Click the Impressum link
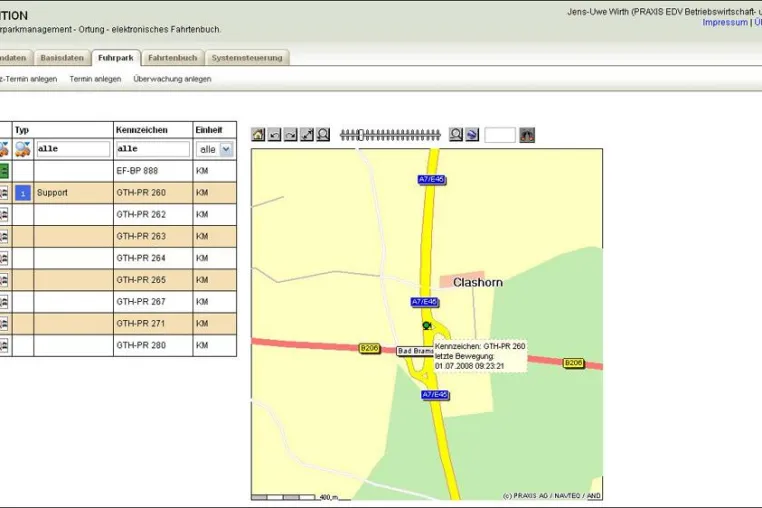This screenshot has height=508, width=762. coord(725,22)
